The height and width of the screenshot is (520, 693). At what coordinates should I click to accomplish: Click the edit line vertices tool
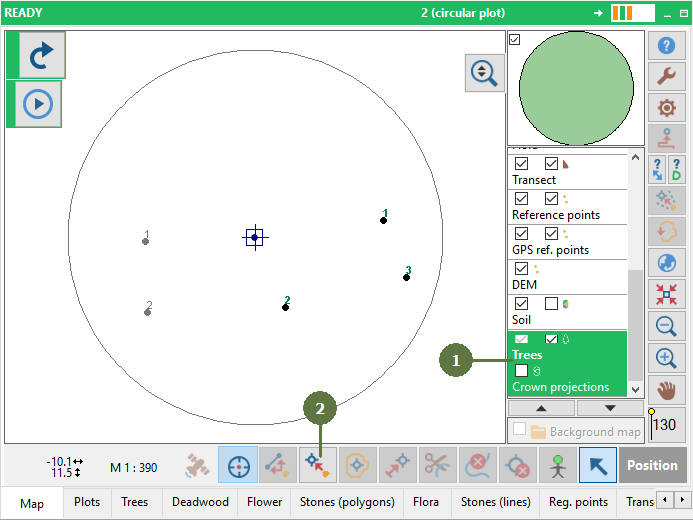coord(278,465)
